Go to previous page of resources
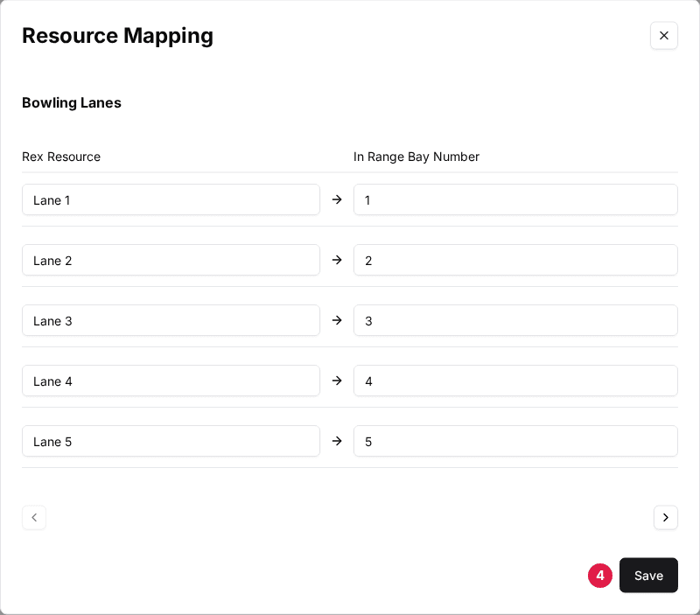The width and height of the screenshot is (700, 615). pyautogui.click(x=34, y=517)
